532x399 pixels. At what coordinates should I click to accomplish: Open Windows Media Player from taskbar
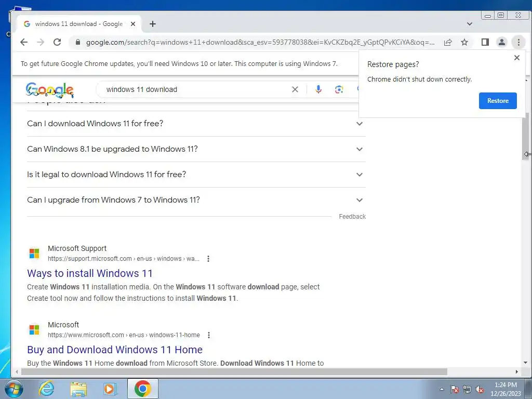[x=110, y=389]
